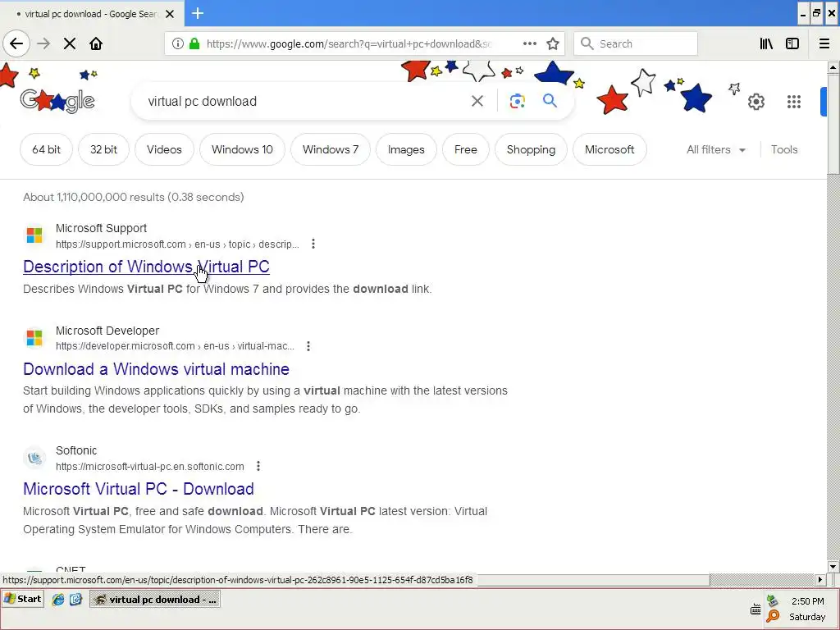
Task: Switch to Shopping results
Action: (x=531, y=149)
